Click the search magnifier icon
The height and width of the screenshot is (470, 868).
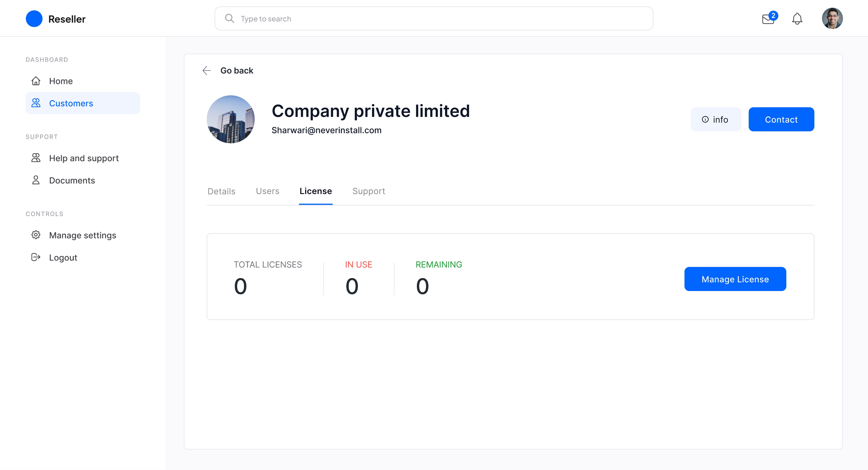click(230, 18)
